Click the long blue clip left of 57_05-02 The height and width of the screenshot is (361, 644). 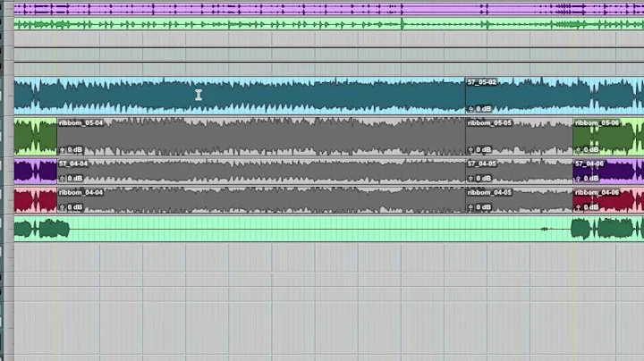(x=240, y=96)
